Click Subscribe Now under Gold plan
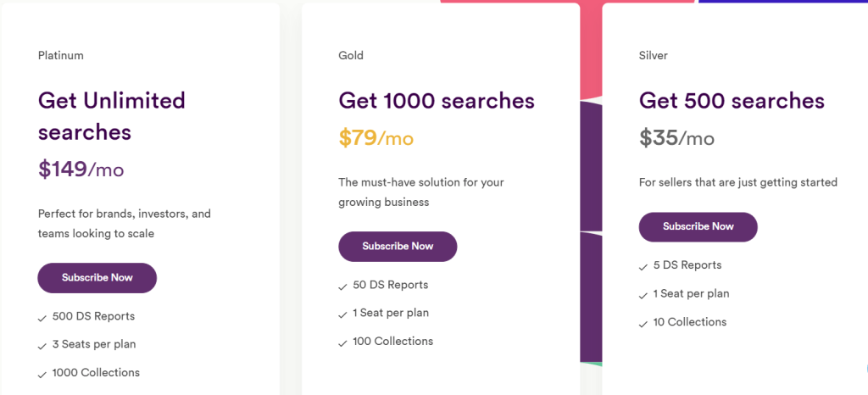Image resolution: width=868 pixels, height=395 pixels. pos(398,246)
